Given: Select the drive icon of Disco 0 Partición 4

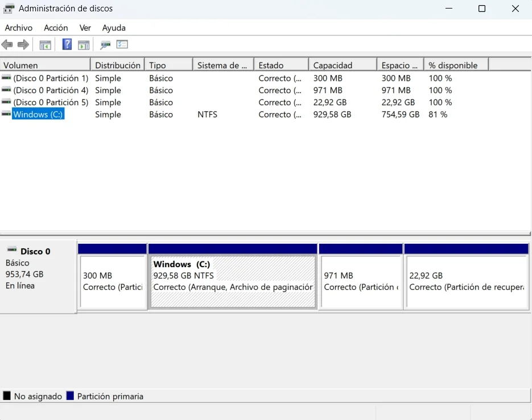Looking at the screenshot, I should [6, 90].
